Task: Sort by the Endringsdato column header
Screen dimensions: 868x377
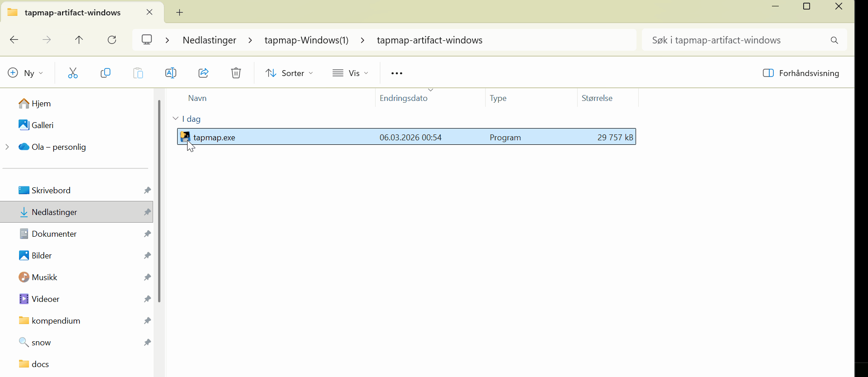Action: pos(403,98)
